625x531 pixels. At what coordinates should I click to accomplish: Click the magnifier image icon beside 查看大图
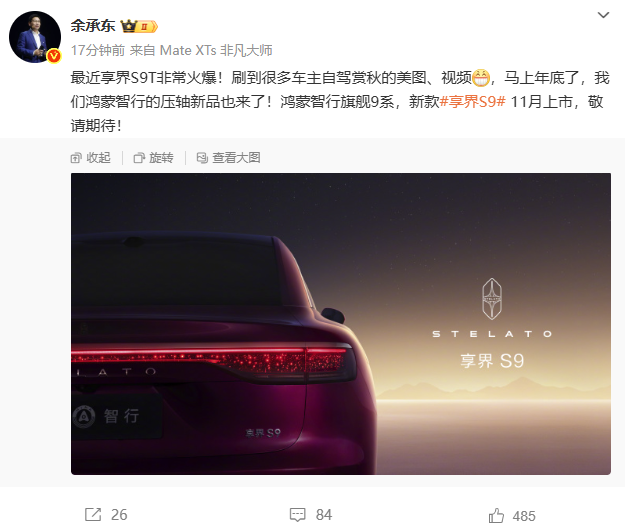tap(202, 158)
